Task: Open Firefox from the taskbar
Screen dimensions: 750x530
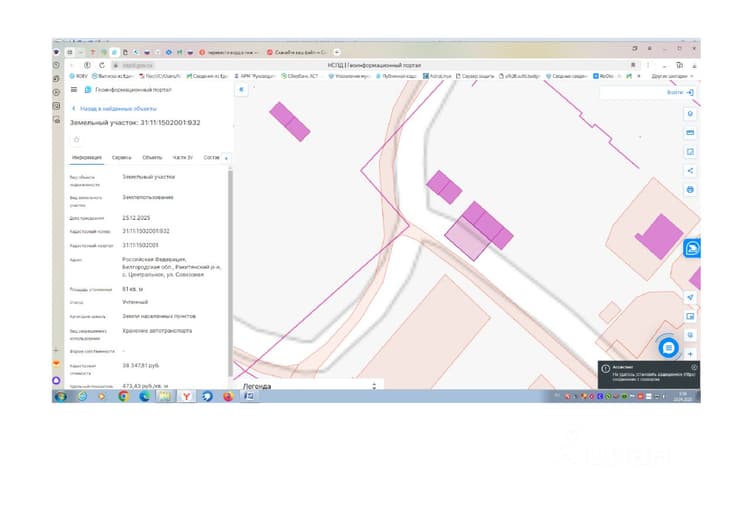Action: [x=228, y=397]
